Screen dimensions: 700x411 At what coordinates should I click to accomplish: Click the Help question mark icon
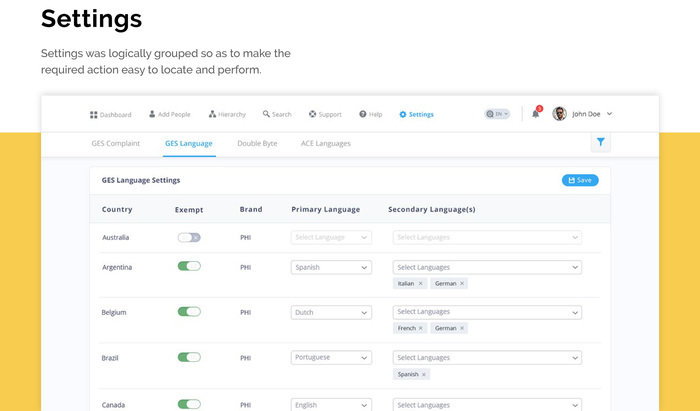click(x=362, y=114)
